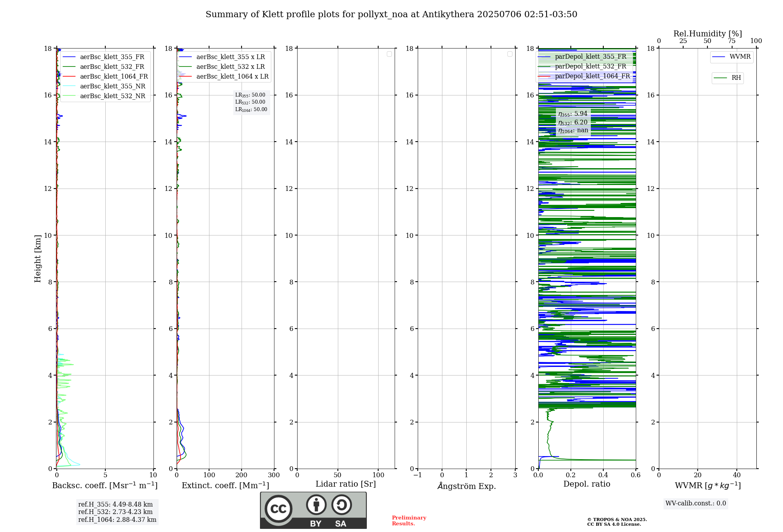Click the Ångström Exp. axis label
Viewport: 783px width, 532px height.
click(467, 486)
